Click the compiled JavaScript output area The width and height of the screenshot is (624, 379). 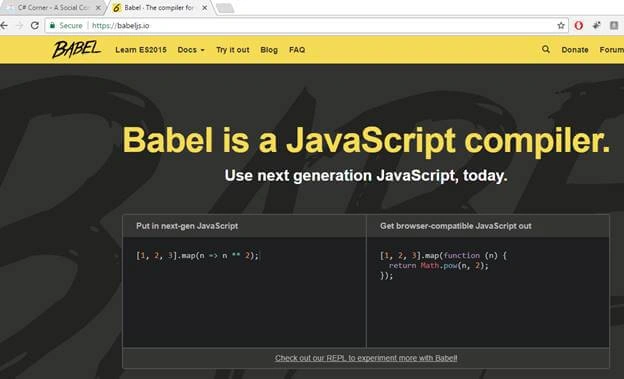point(488,293)
